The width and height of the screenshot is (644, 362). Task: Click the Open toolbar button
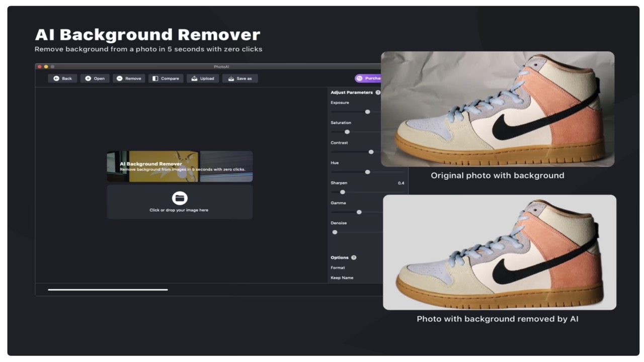95,78
